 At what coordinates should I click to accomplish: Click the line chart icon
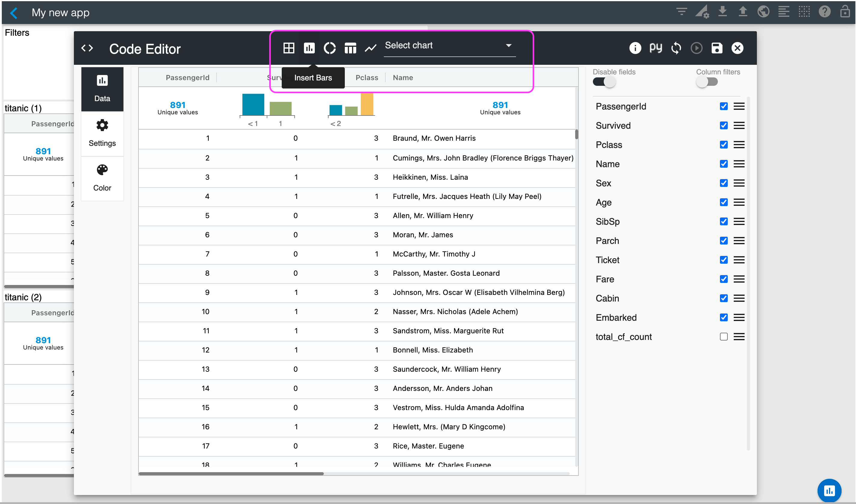pyautogui.click(x=371, y=48)
